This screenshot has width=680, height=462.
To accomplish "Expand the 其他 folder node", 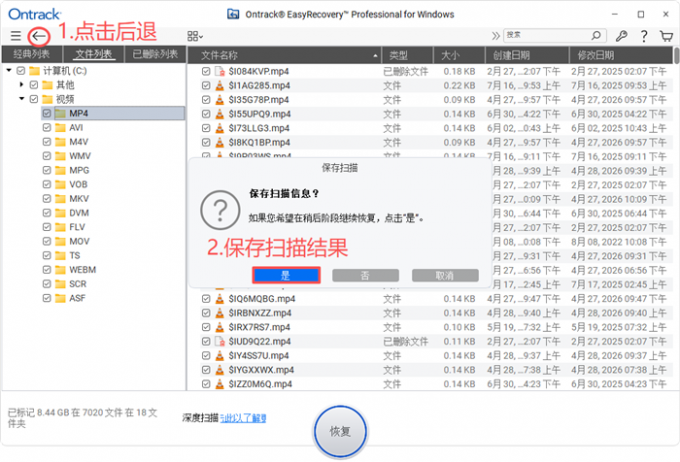I will (x=21, y=84).
